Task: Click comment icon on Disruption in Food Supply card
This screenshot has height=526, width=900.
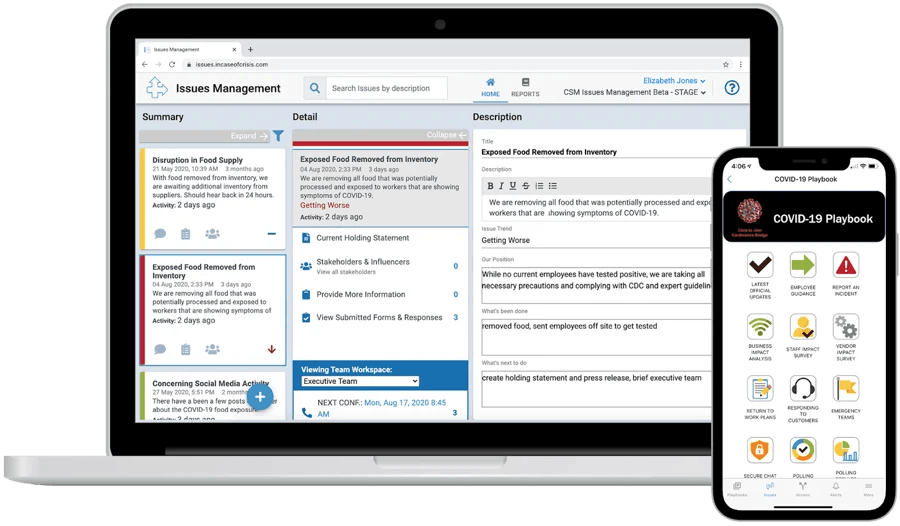Action: (160, 234)
